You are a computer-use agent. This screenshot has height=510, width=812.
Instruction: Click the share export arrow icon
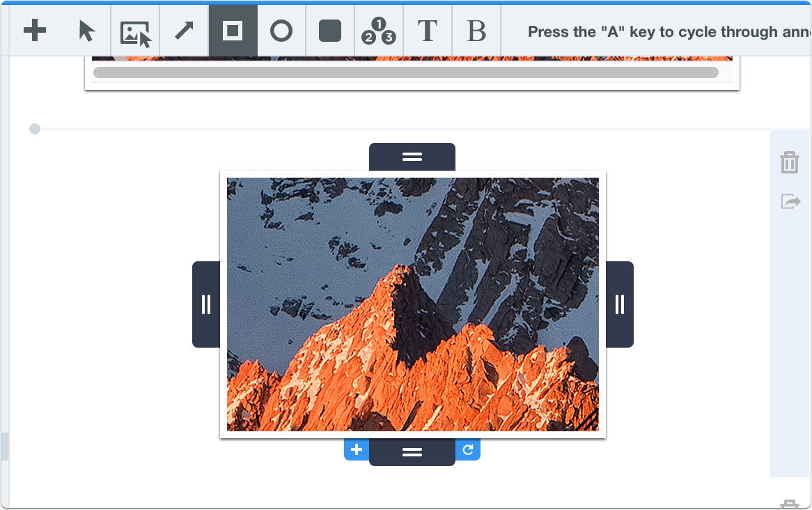pos(790,201)
